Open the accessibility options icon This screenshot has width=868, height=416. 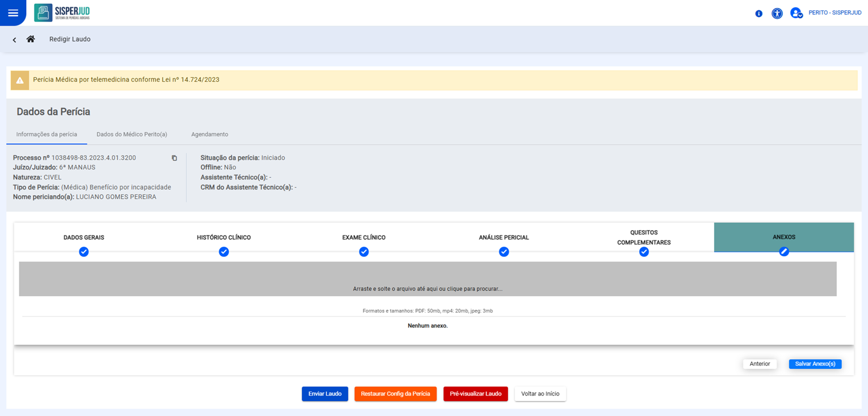pyautogui.click(x=777, y=14)
